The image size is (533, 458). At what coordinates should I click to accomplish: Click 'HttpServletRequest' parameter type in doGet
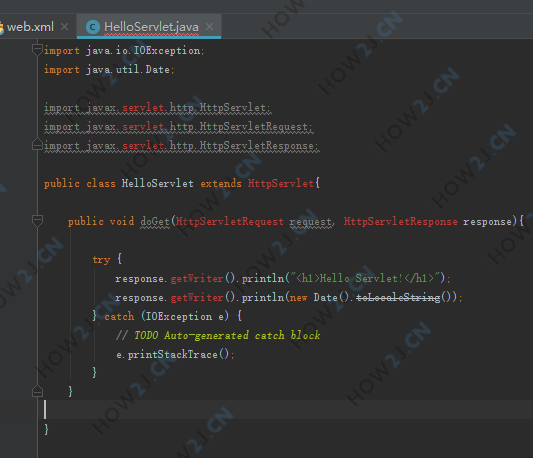coord(229,222)
